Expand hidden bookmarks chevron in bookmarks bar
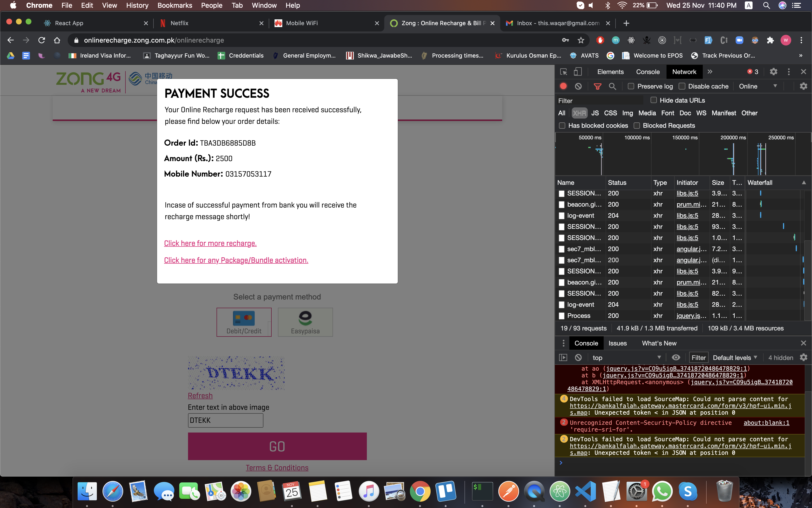Image resolution: width=812 pixels, height=508 pixels. 801,56
